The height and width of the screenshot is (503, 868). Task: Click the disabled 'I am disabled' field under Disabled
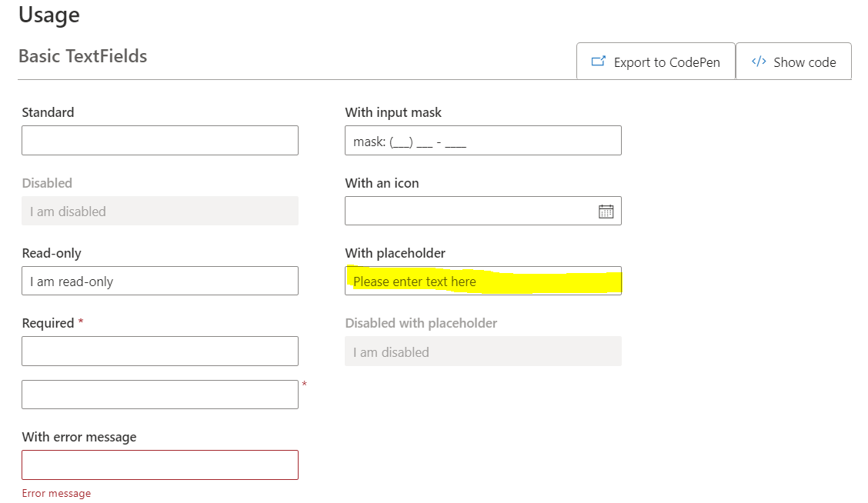[x=160, y=211]
